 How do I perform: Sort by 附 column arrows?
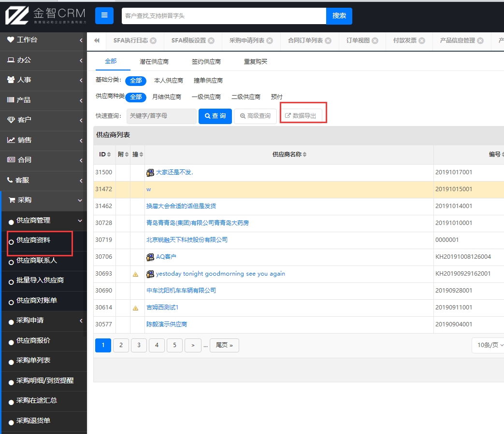127,154
